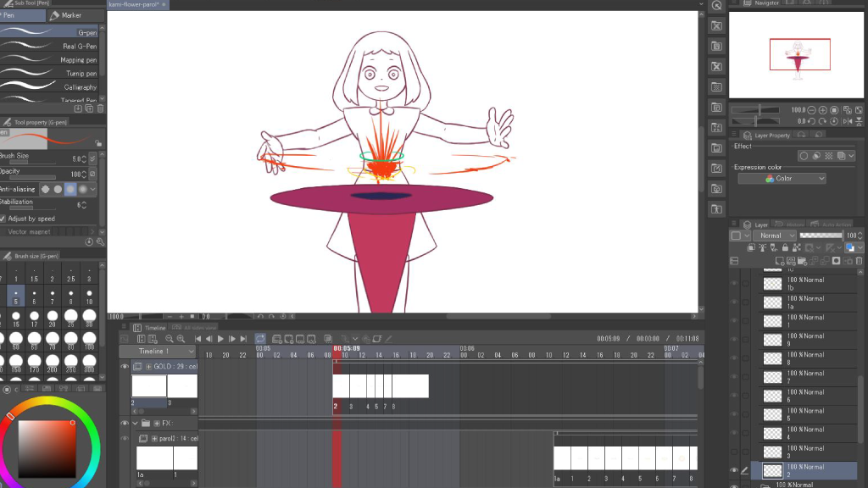Viewport: 868px width, 488px height.
Task: Zoom in the timeline view
Action: [x=181, y=339]
